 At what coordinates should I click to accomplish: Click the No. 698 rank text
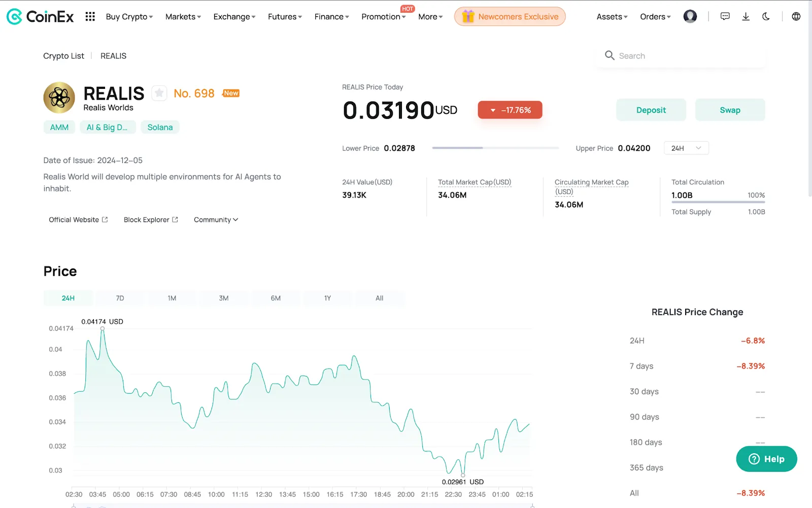point(194,93)
